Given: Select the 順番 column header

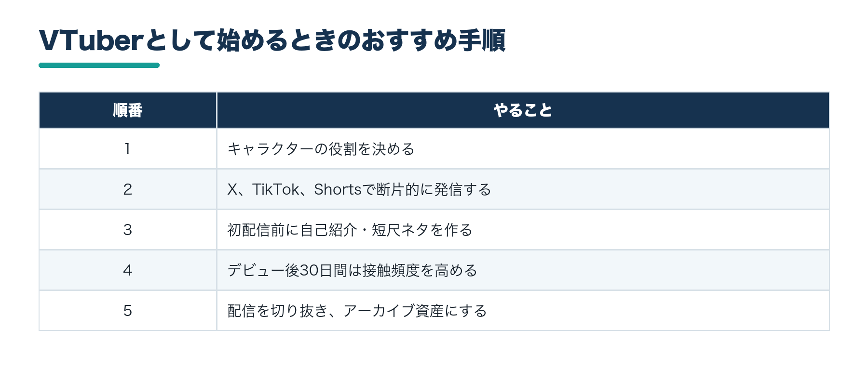Looking at the screenshot, I should 128,110.
